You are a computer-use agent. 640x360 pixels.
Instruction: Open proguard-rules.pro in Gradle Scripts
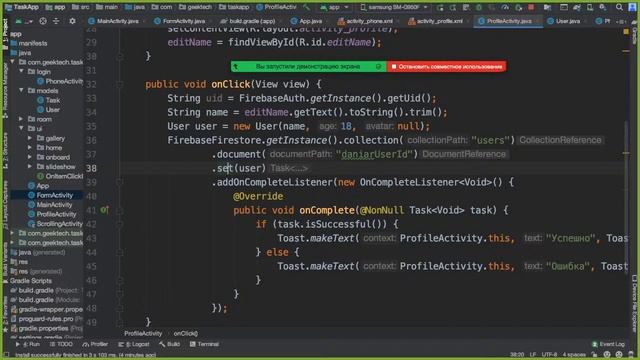click(x=47, y=319)
